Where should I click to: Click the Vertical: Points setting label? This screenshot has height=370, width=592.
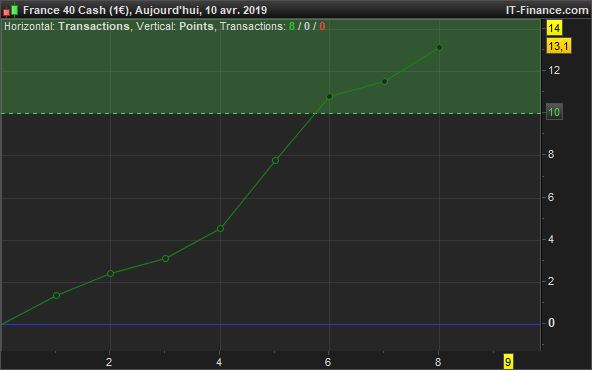(x=174, y=26)
